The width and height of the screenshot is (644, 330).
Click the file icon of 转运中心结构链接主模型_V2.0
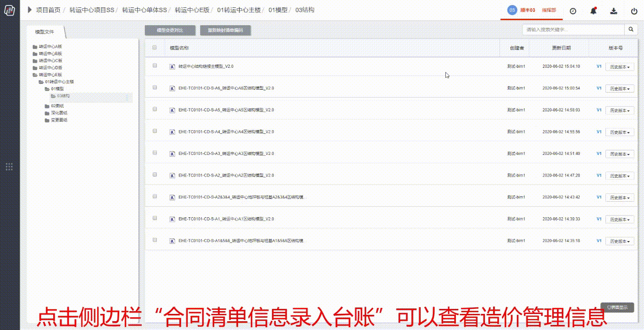(172, 66)
